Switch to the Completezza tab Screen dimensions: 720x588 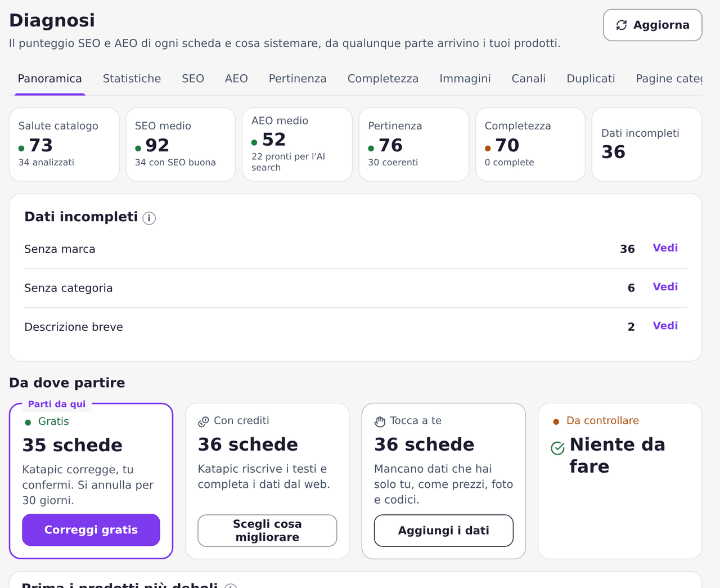pos(383,79)
